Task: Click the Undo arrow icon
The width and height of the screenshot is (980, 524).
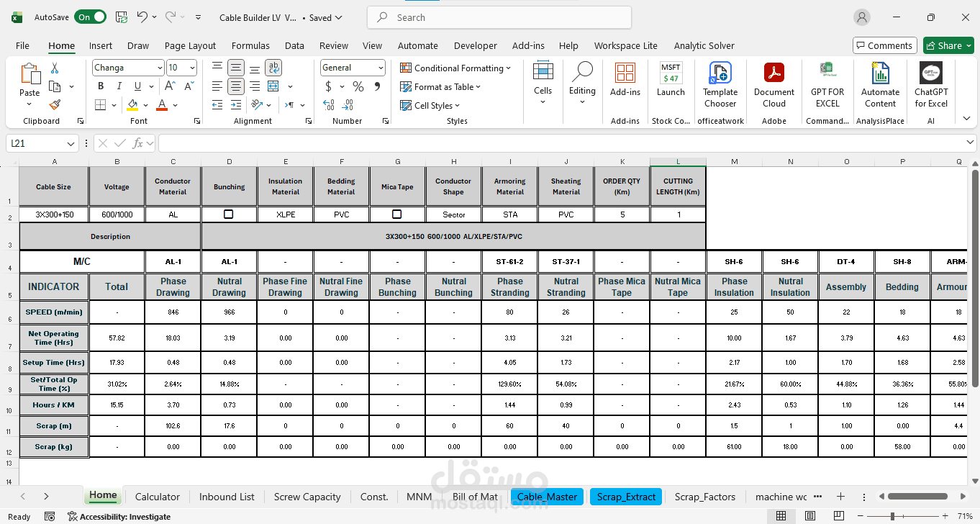Action: pyautogui.click(x=142, y=17)
